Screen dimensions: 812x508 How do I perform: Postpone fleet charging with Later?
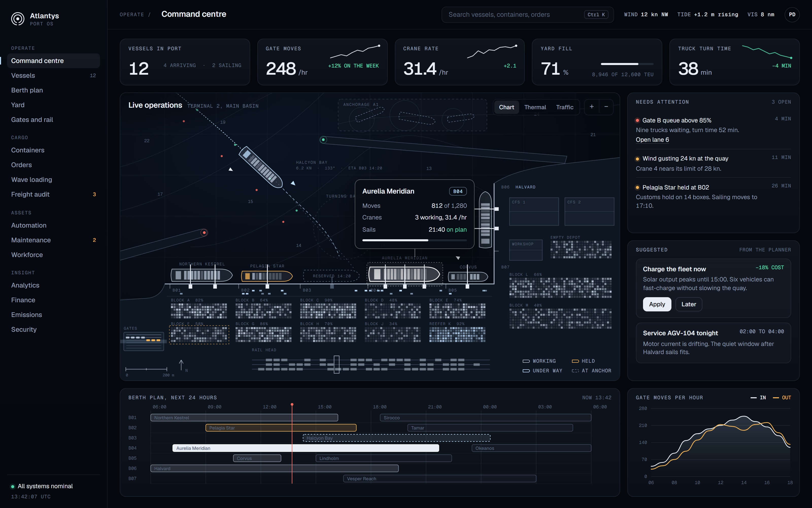click(x=688, y=304)
